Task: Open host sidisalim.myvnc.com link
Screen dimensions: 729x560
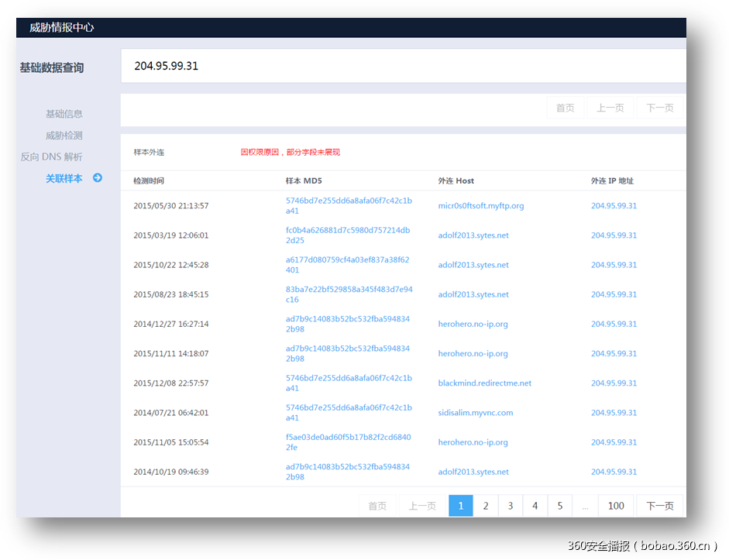Action: (475, 413)
